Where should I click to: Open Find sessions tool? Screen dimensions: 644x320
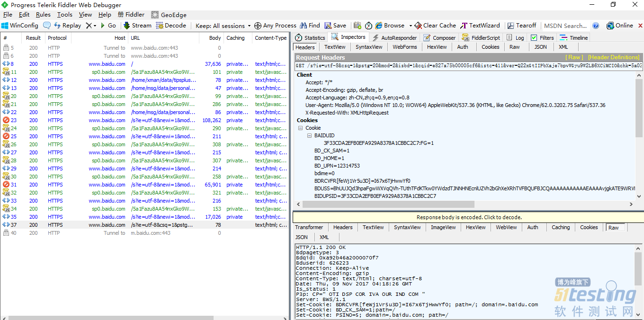point(310,26)
